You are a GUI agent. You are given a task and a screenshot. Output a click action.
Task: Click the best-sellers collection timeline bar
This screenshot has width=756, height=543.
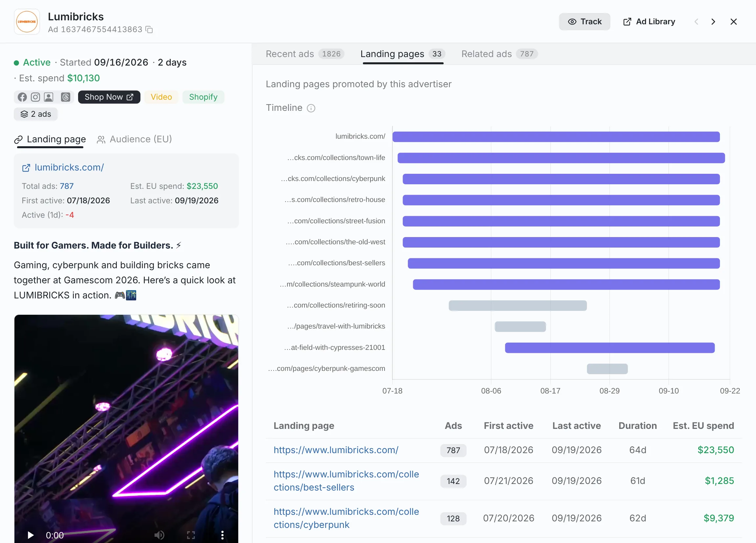pos(564,264)
